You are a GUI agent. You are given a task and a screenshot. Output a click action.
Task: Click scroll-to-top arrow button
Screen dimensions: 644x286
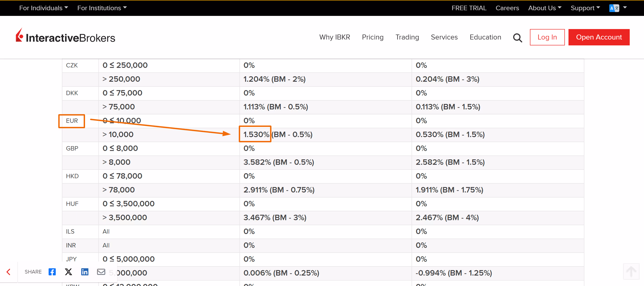click(x=631, y=271)
